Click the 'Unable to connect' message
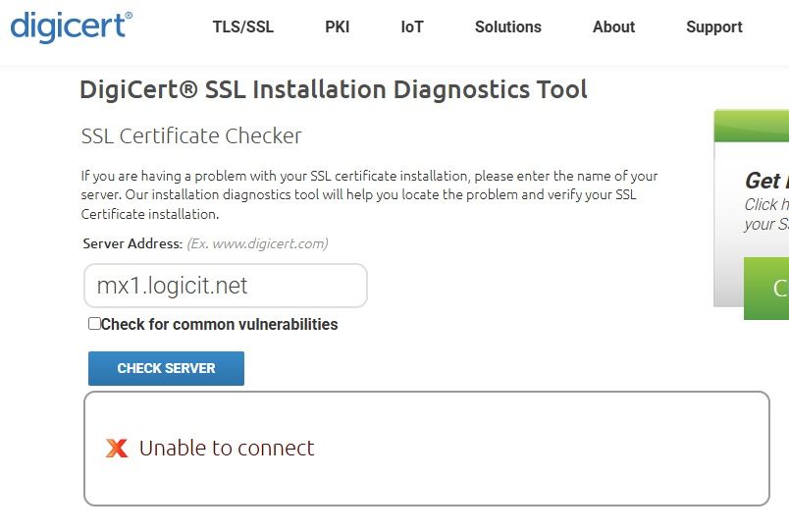The image size is (789, 532). (x=227, y=449)
